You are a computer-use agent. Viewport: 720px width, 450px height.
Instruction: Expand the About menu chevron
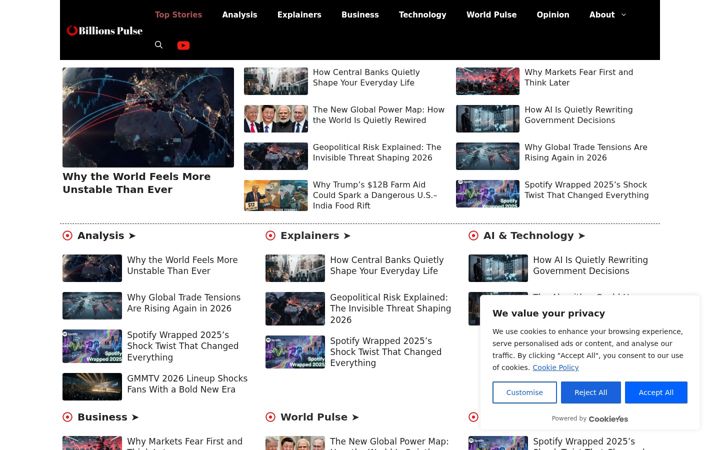click(624, 15)
